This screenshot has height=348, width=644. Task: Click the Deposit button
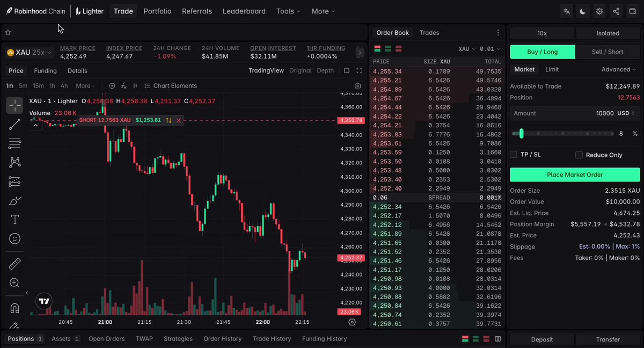click(x=542, y=339)
